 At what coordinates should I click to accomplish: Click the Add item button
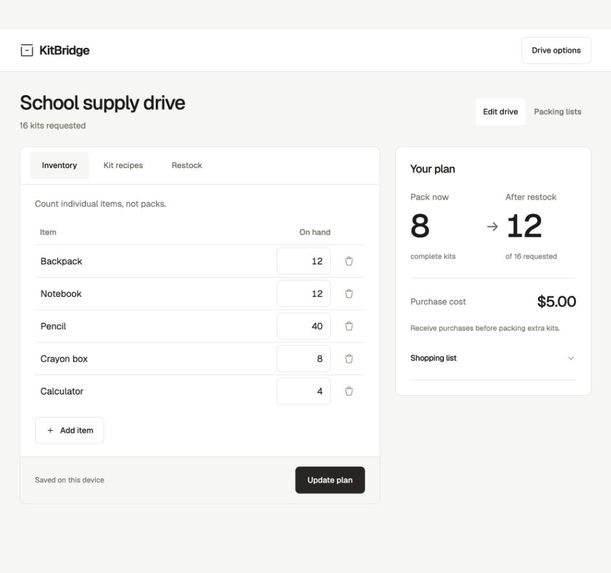tap(69, 430)
